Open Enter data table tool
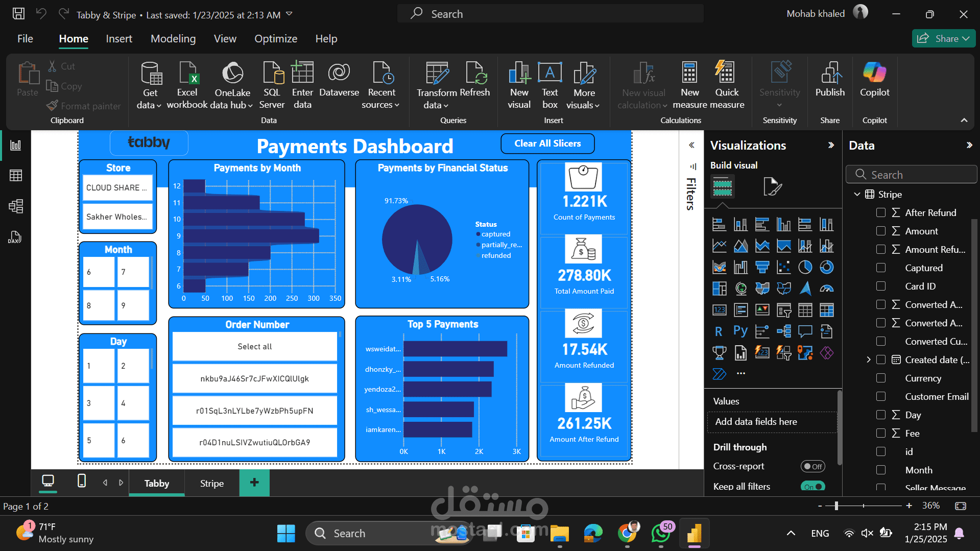Viewport: 980px width, 551px height. pyautogui.click(x=302, y=85)
